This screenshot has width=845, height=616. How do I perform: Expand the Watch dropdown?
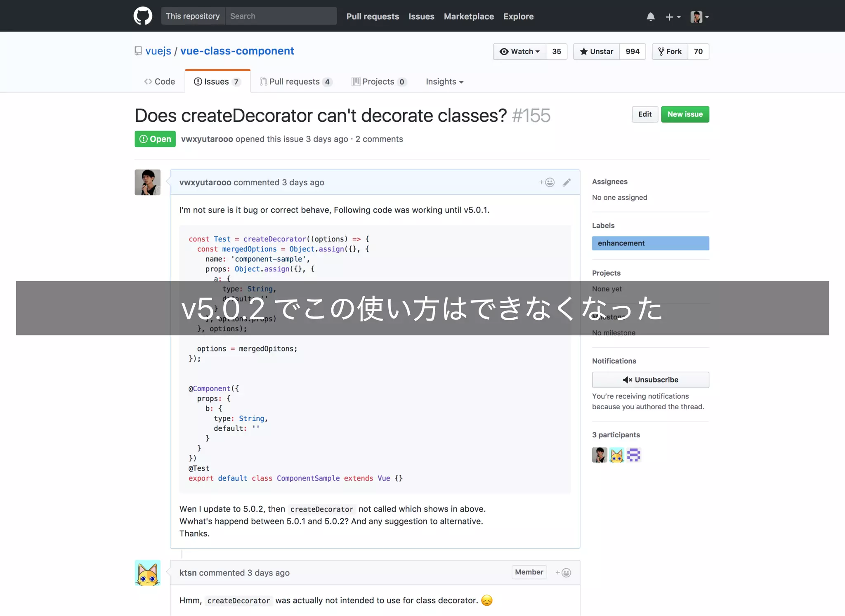point(519,52)
